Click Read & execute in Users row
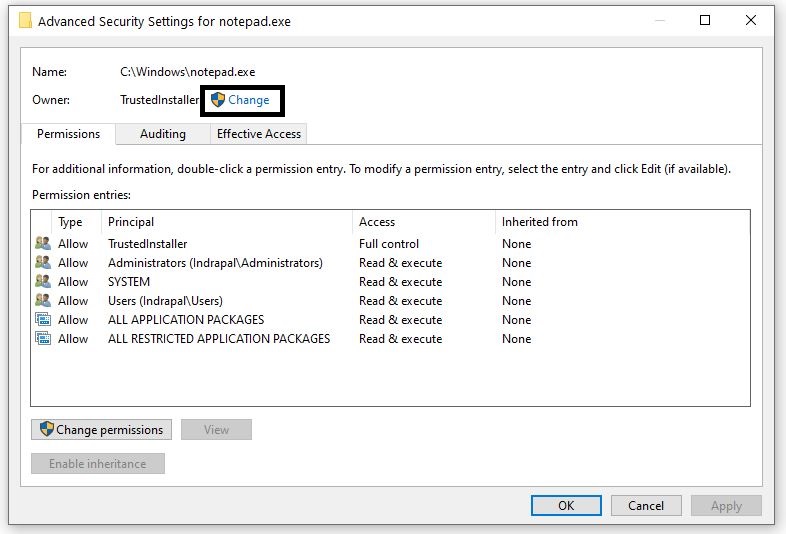This screenshot has width=786, height=534. (401, 301)
